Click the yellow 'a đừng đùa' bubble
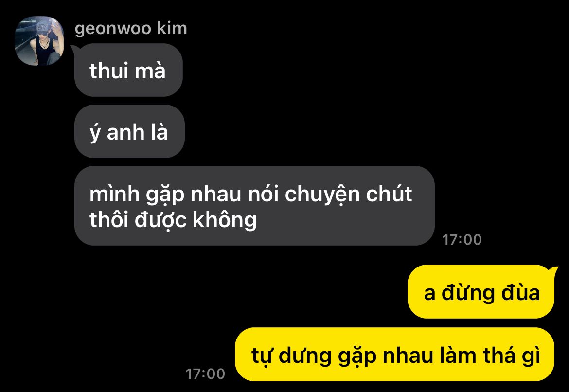569x392 pixels. point(481,292)
